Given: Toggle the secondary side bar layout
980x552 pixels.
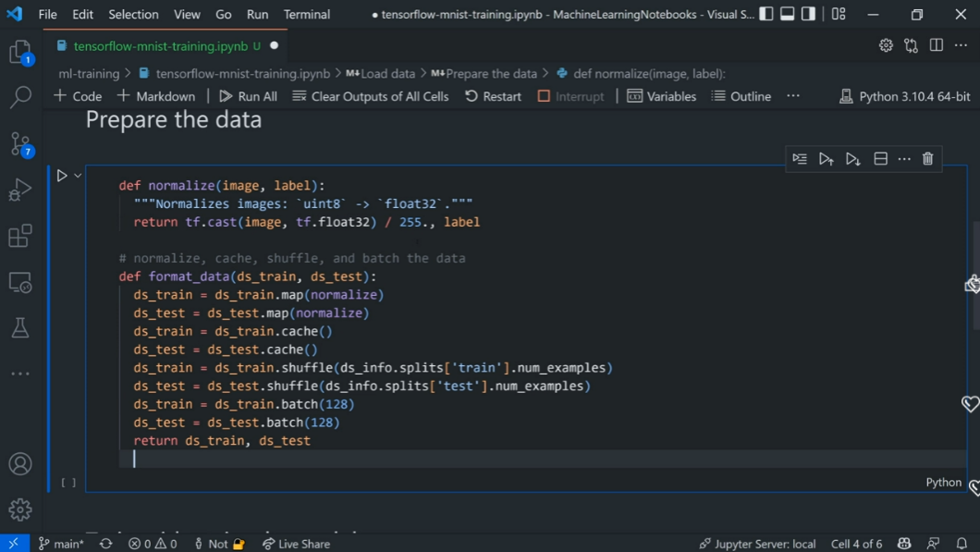Looking at the screenshot, I should pyautogui.click(x=809, y=14).
